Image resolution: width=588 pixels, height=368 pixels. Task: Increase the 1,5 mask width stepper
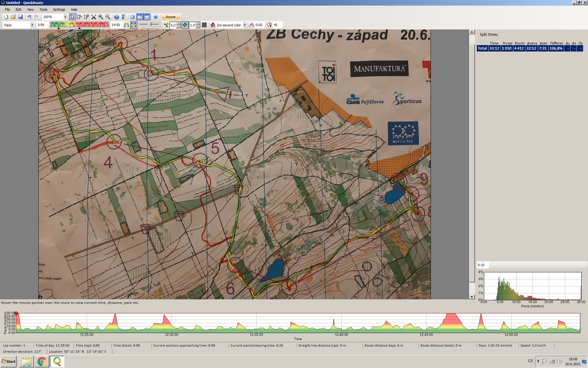(198, 24)
